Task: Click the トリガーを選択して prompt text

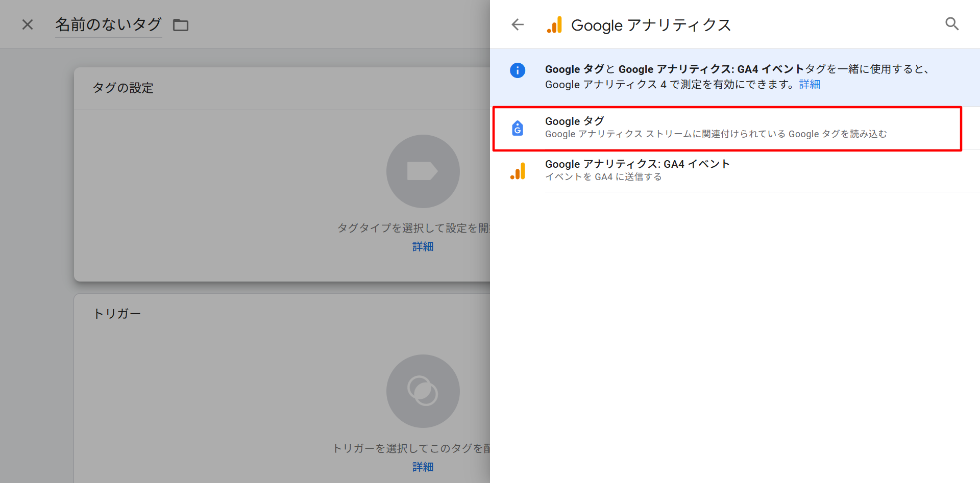Action: click(x=411, y=448)
